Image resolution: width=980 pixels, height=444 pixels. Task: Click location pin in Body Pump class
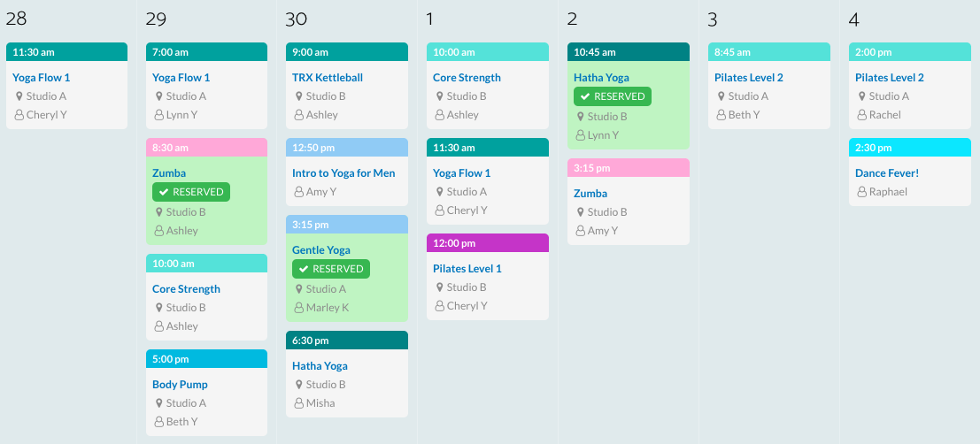159,403
